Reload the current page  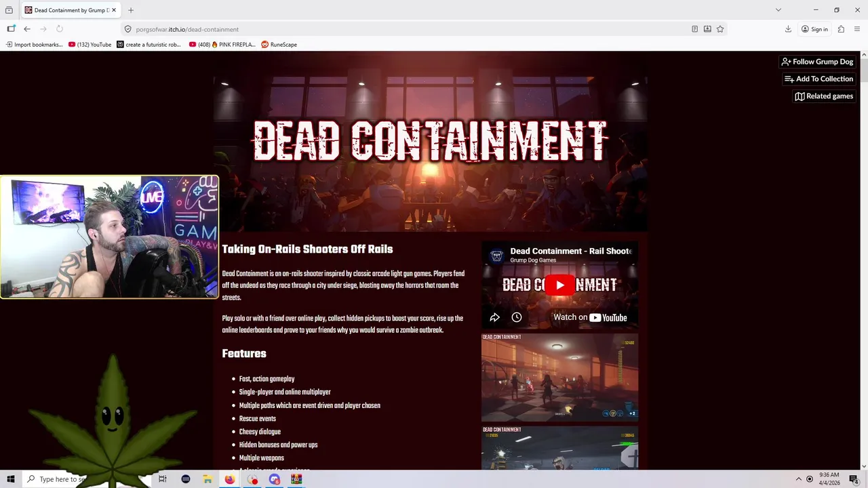(60, 29)
